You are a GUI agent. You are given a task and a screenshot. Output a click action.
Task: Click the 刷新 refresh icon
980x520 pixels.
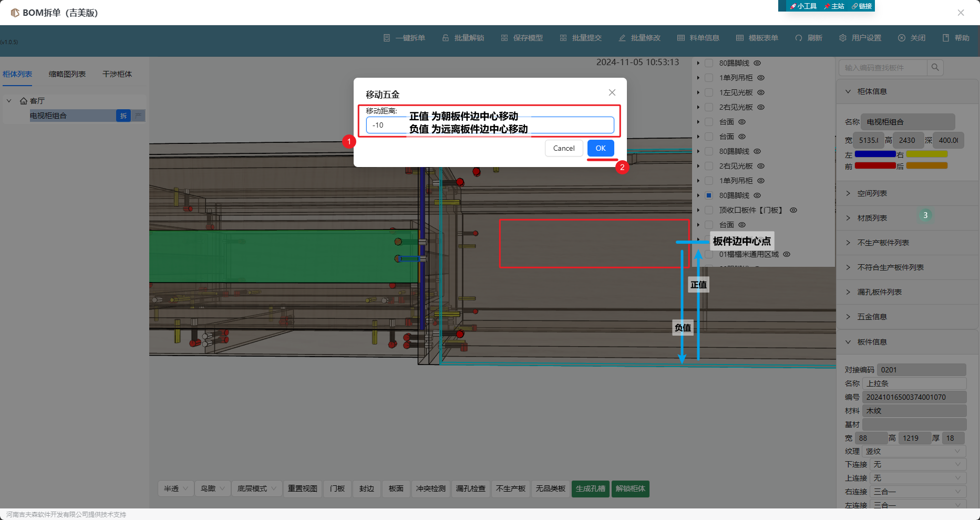click(799, 38)
